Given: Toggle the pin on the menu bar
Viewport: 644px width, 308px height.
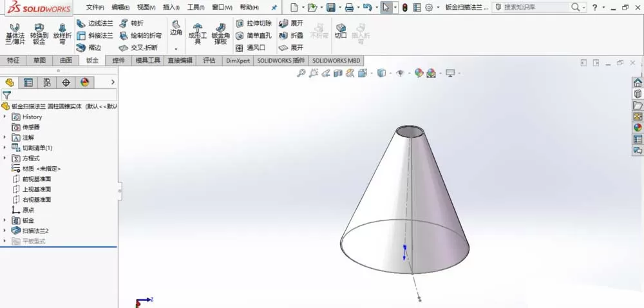Looking at the screenshot, I should coord(274,7).
